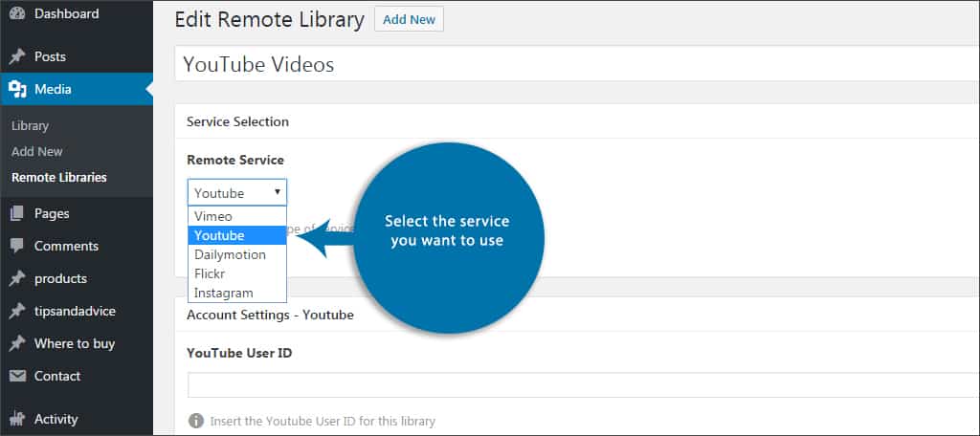The image size is (980, 436).
Task: Click the tipsandadvice pushpin icon
Action: pyautogui.click(x=17, y=311)
